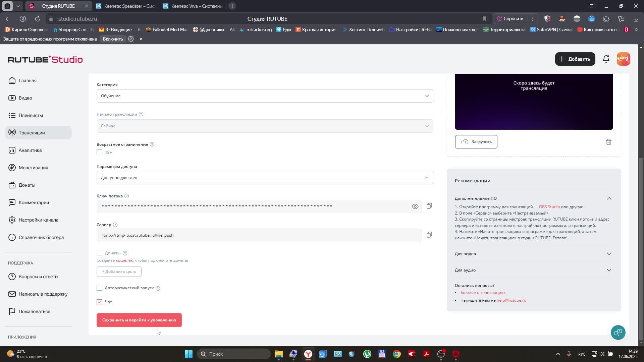
Task: Open the Начало трансляции dropdown
Action: [265, 126]
